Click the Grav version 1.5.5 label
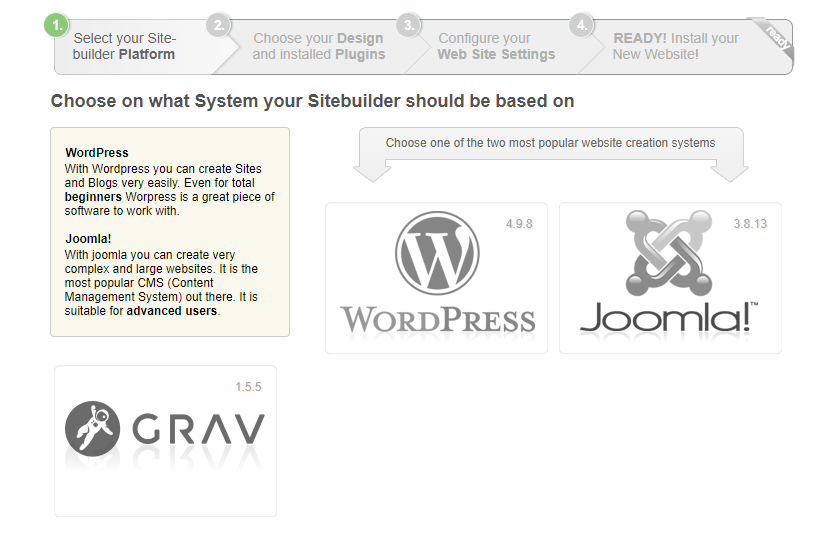The height and width of the screenshot is (544, 823). tap(248, 387)
